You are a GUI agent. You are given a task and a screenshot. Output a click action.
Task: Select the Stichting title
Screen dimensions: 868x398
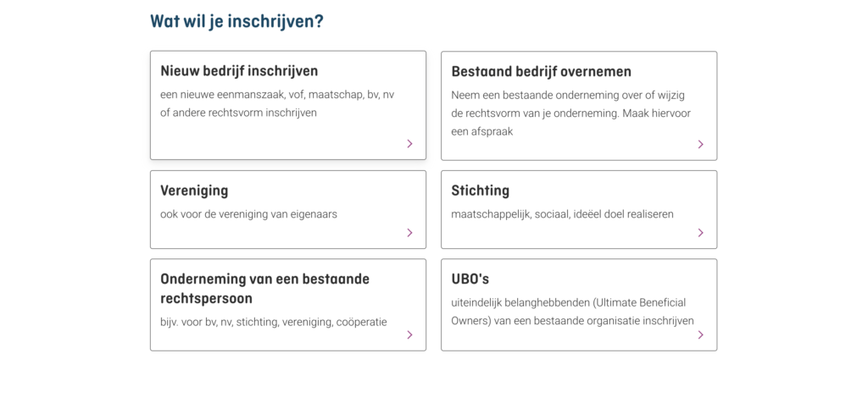point(480,191)
